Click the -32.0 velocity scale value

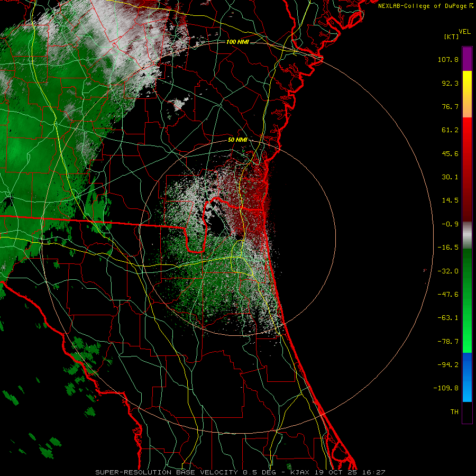click(448, 271)
